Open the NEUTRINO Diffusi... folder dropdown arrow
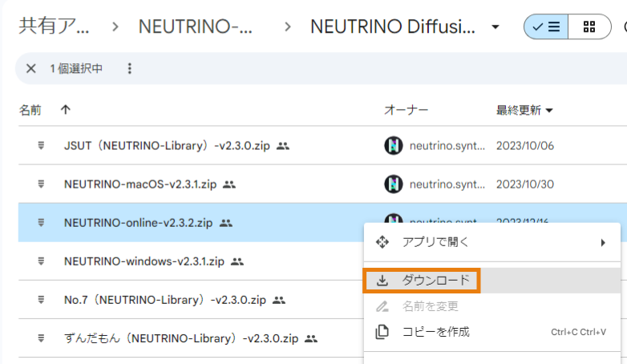The height and width of the screenshot is (364, 627). [x=496, y=26]
